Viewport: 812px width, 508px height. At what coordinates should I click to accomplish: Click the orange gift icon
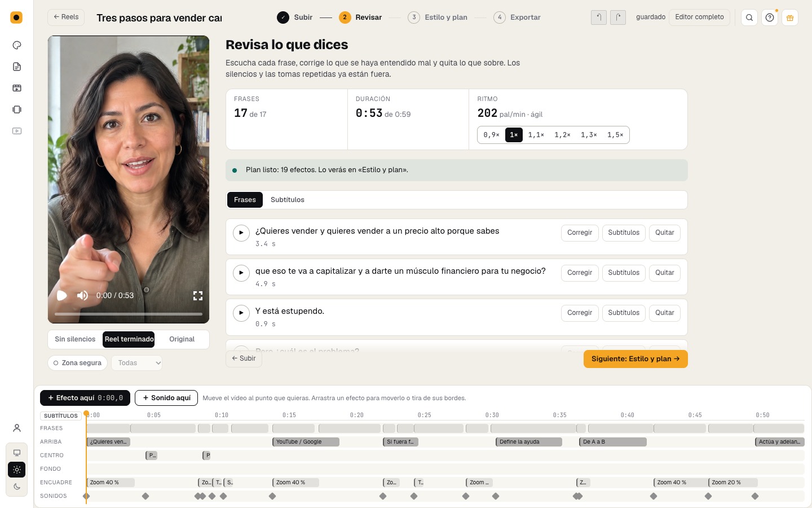click(790, 17)
